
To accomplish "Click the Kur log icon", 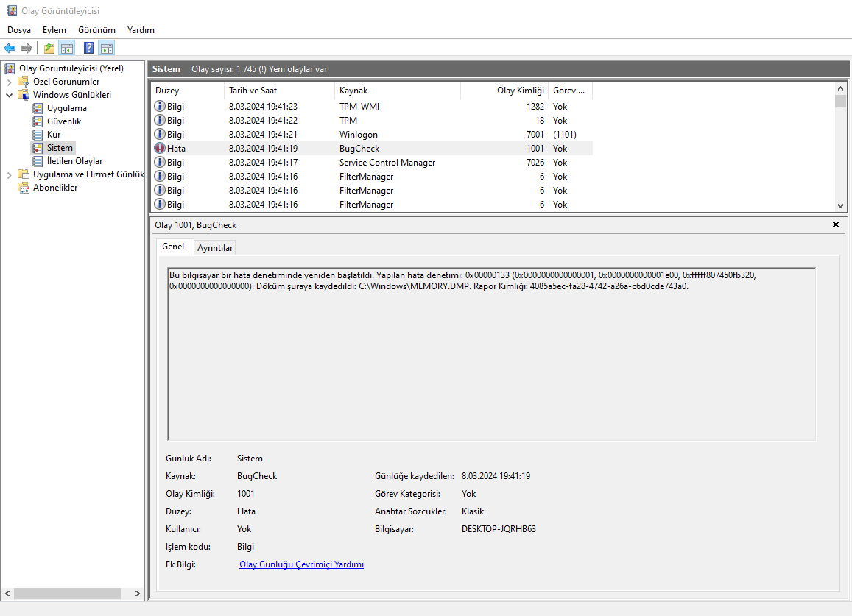I will tap(38, 135).
